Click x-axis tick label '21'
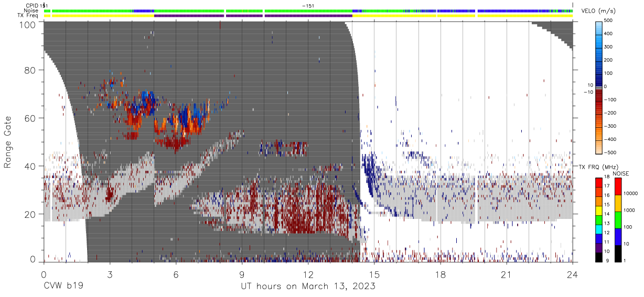 (x=507, y=274)
